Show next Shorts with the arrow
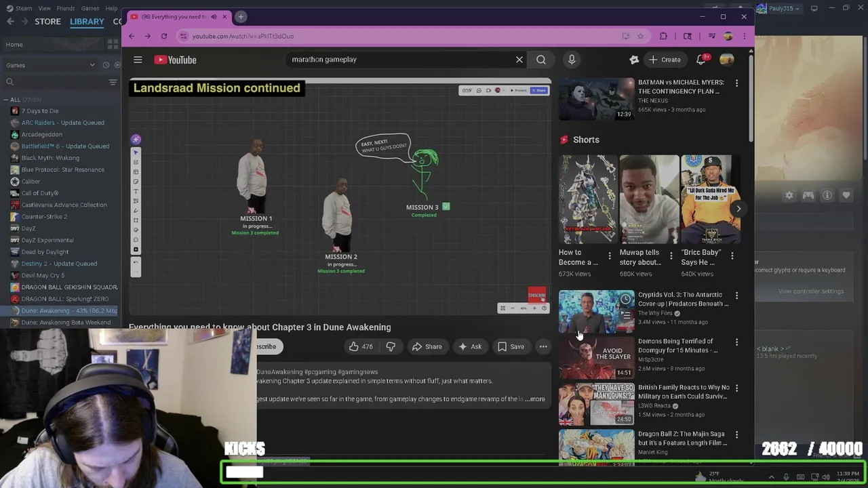 738,209
